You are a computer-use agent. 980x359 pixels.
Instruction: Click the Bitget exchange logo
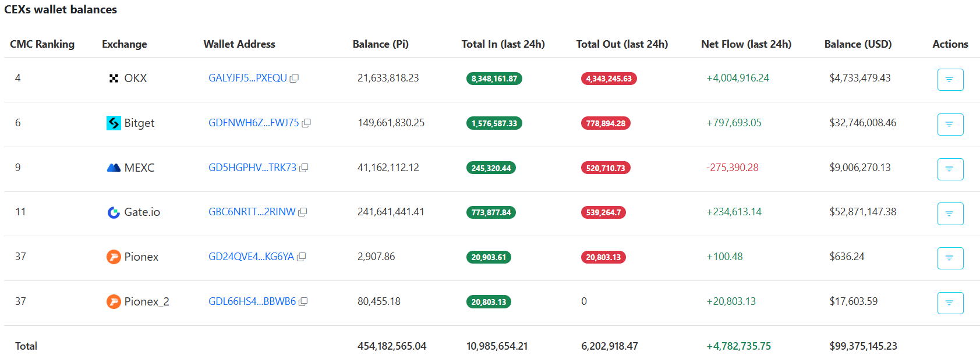pyautogui.click(x=114, y=123)
